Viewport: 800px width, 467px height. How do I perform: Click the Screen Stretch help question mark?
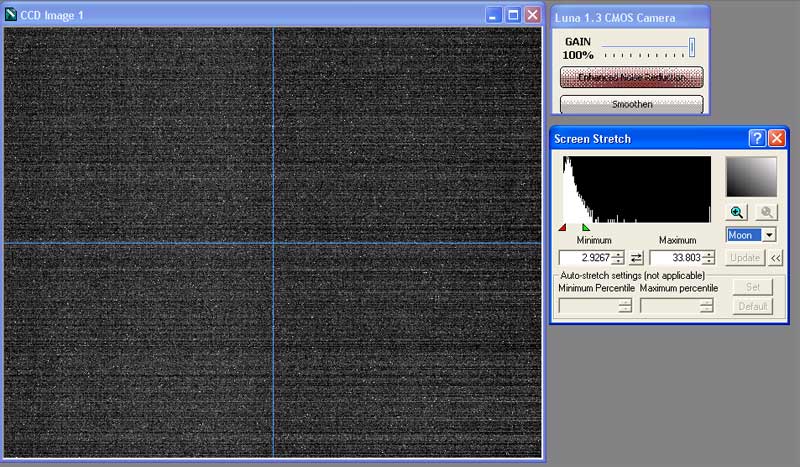(757, 138)
